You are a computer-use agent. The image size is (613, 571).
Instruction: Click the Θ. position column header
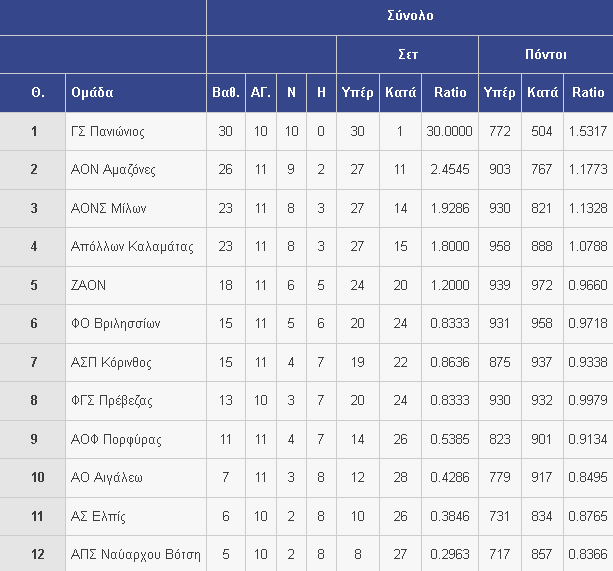(x=37, y=92)
